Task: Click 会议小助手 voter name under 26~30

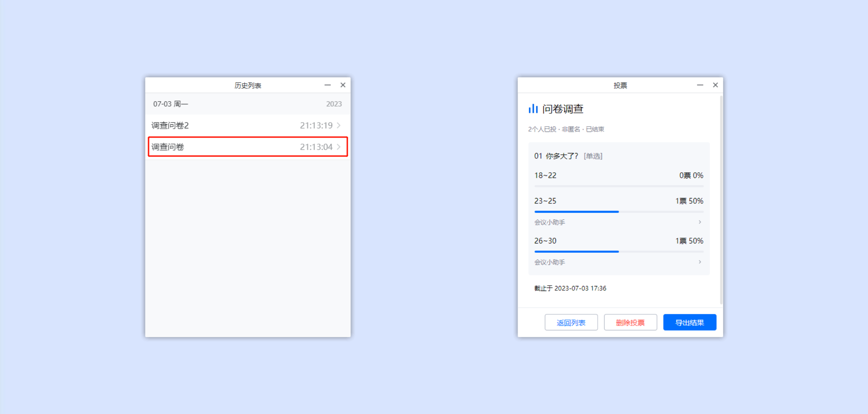Action: point(549,262)
